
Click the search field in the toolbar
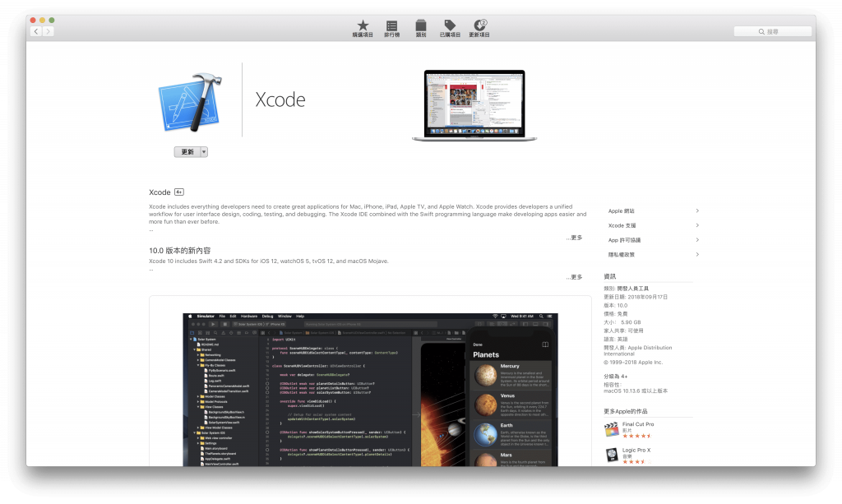[772, 32]
